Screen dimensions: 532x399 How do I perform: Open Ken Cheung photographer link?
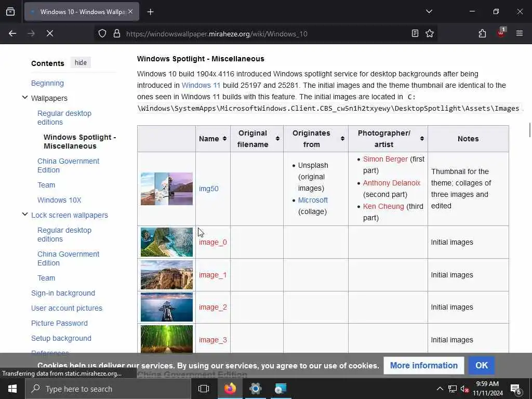click(x=383, y=206)
